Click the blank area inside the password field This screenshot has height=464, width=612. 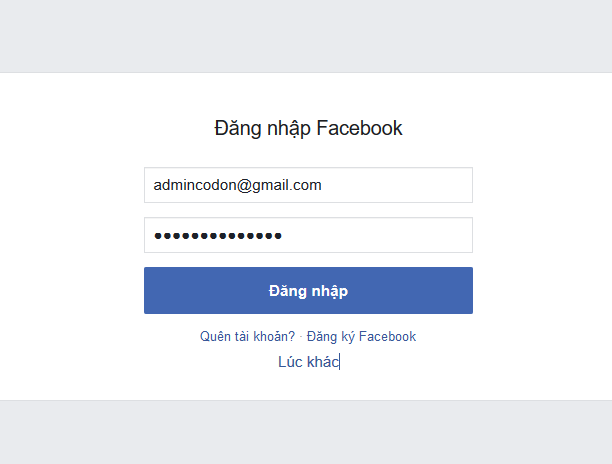375,235
